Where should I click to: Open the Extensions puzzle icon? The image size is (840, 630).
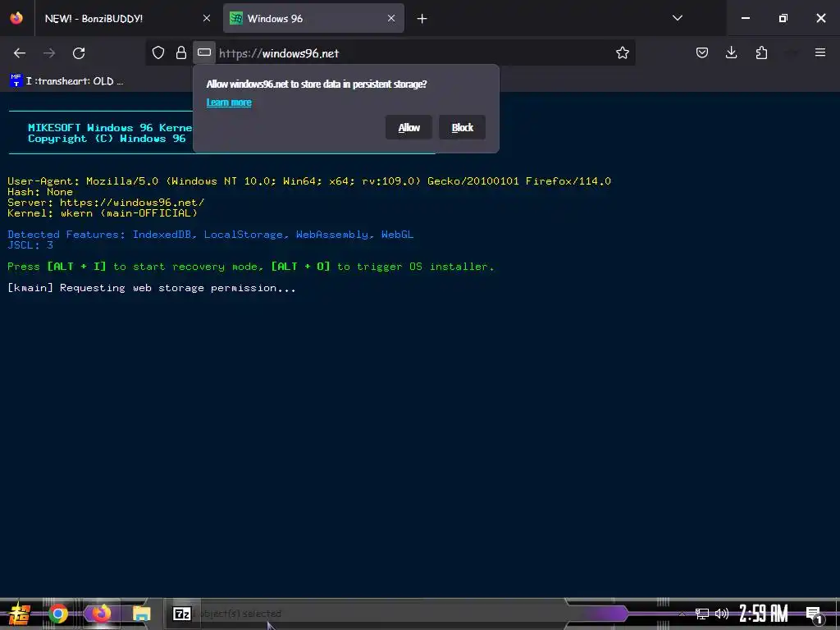(761, 52)
